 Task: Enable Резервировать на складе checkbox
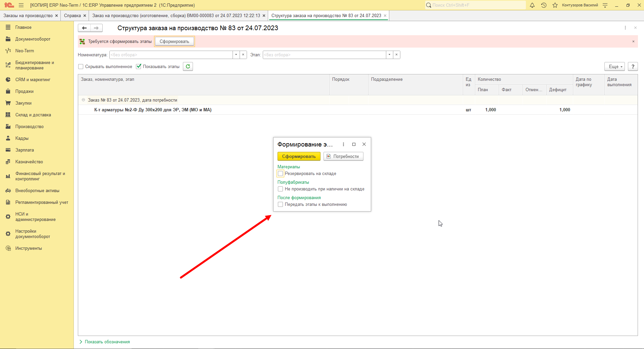click(x=281, y=174)
